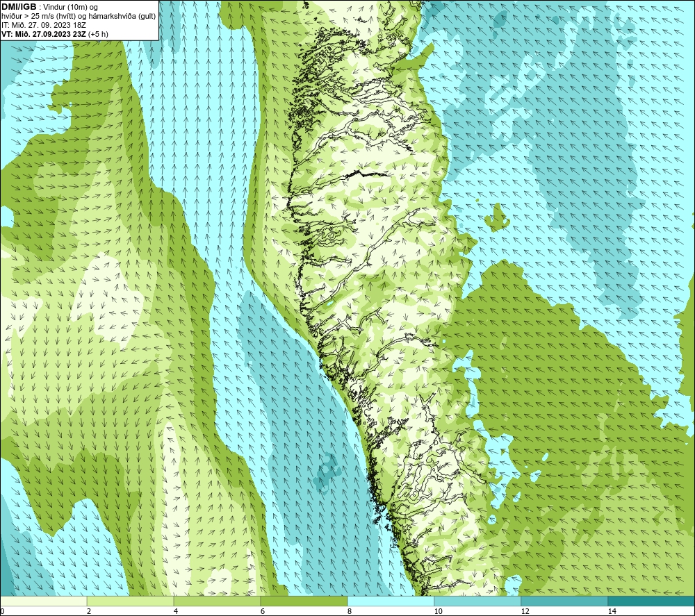695x616 pixels.
Task: Click the legend scale label '10'
Action: (439, 611)
